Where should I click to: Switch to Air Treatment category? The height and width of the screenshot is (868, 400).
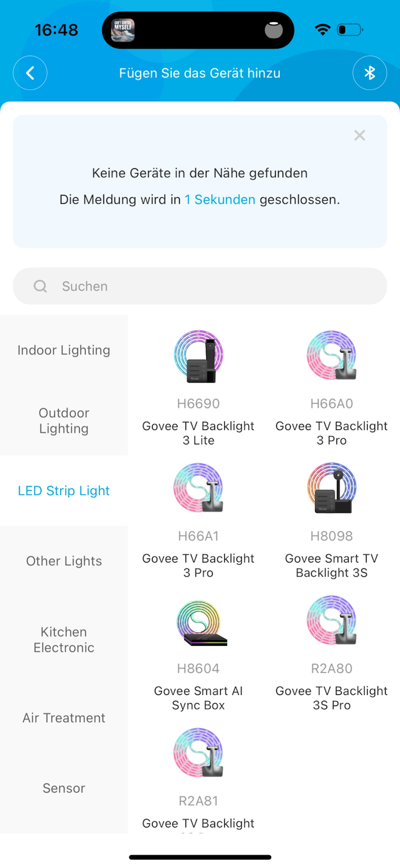64,718
